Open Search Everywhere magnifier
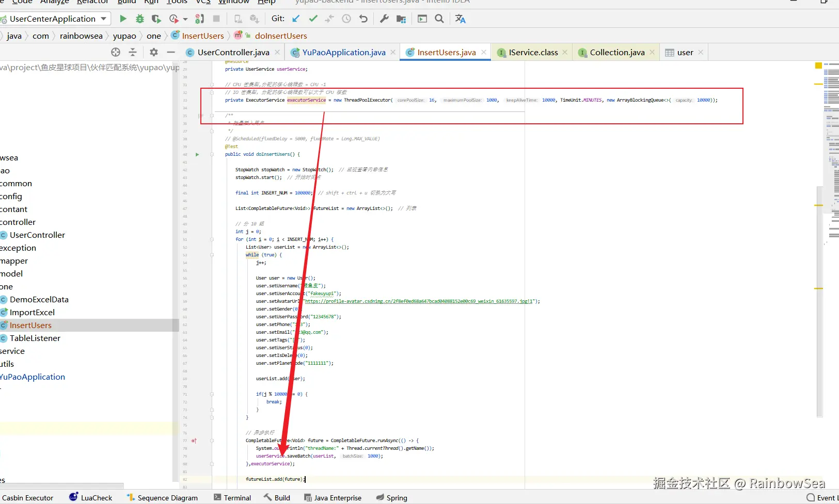This screenshot has height=504, width=839. tap(439, 19)
